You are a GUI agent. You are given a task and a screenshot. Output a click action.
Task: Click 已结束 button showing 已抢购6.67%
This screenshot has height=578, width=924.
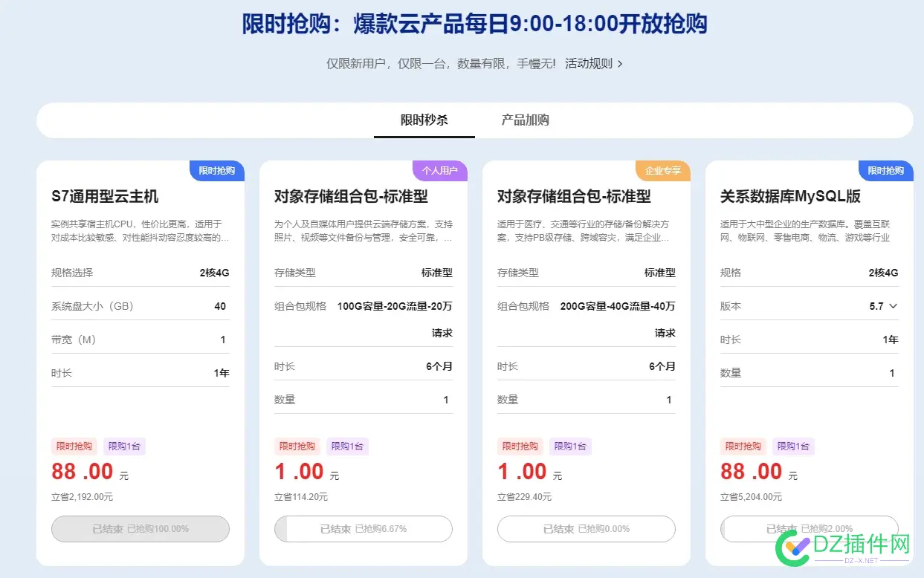(x=364, y=529)
